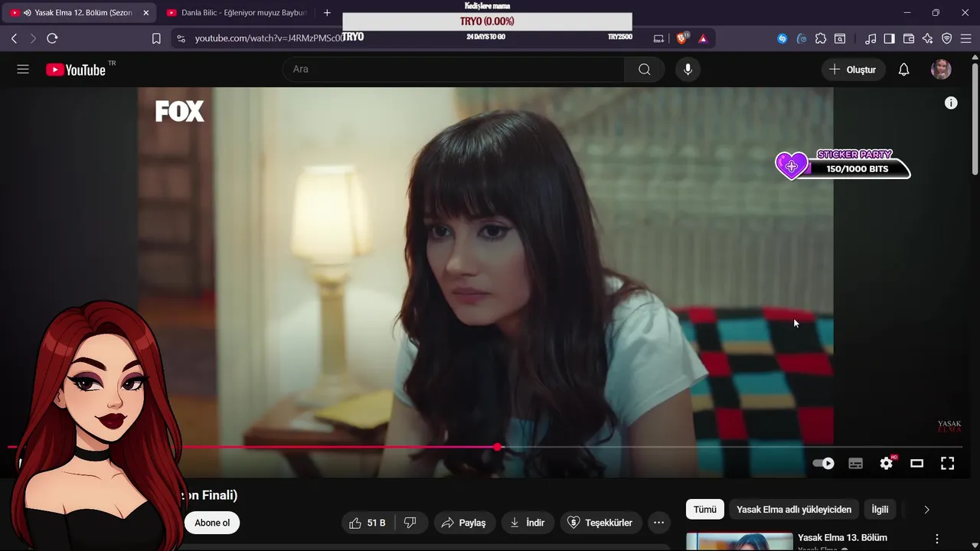
Task: Click the tab-search window icon in toolbar
Action: 840,38
